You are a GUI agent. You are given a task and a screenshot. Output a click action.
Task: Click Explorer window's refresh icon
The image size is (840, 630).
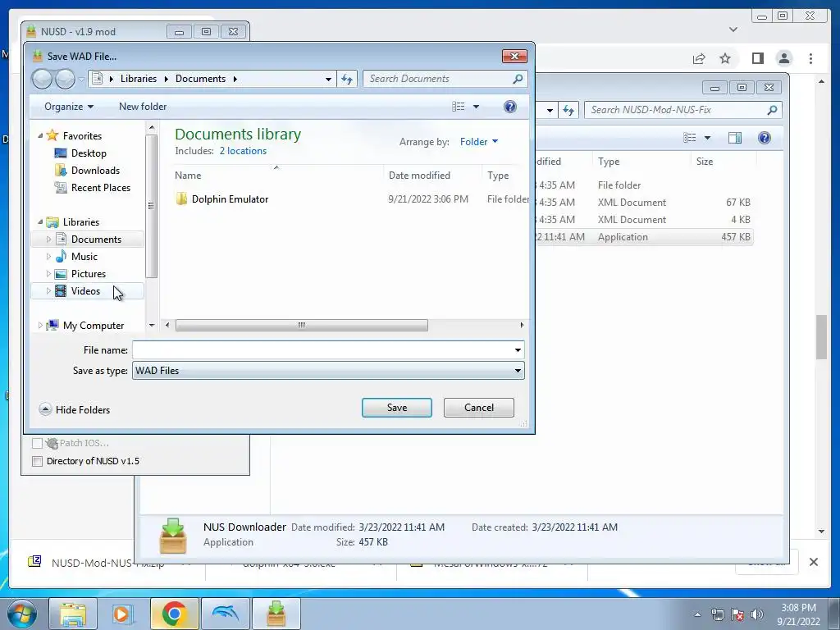pos(568,111)
